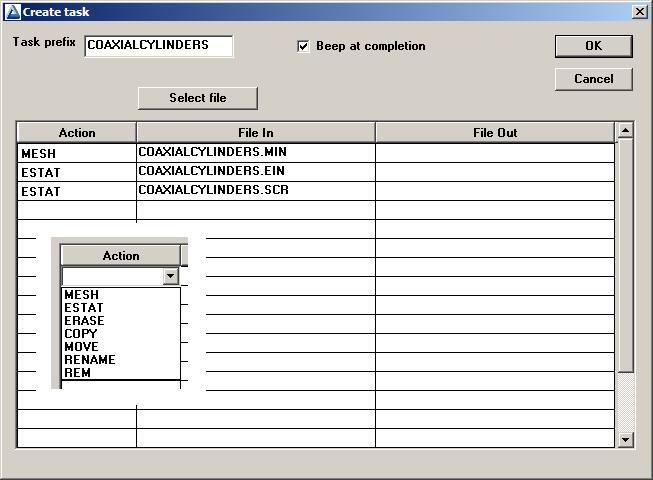Pick ERASE in the Action dropdown list
This screenshot has height=480, width=653.
84,321
